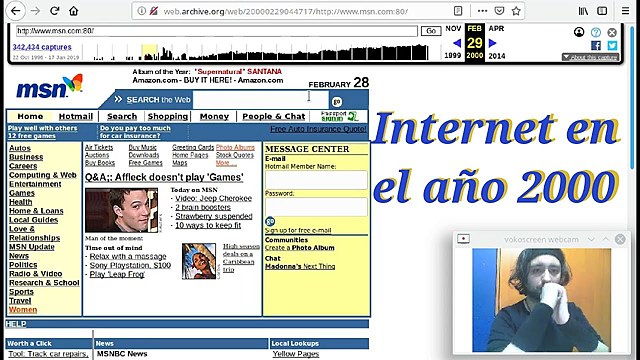Click the browser forward arrow
Image resolution: width=640 pixels, height=360 pixels.
point(36,11)
